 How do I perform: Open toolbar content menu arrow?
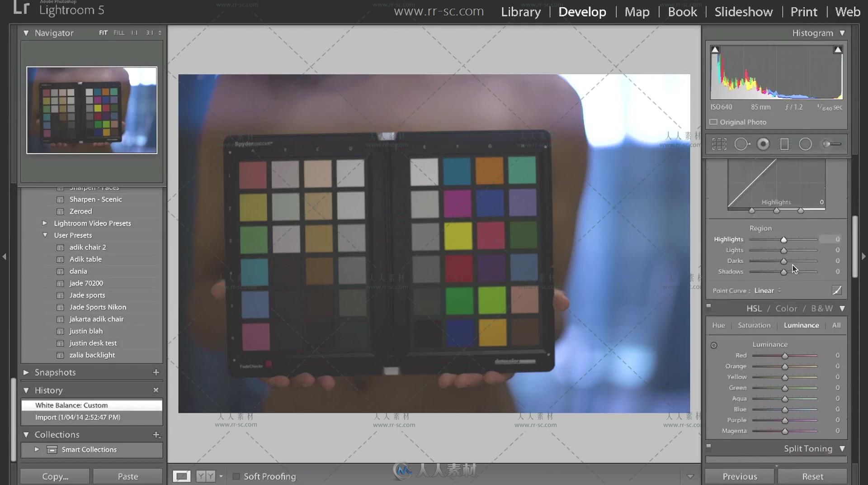tap(690, 476)
